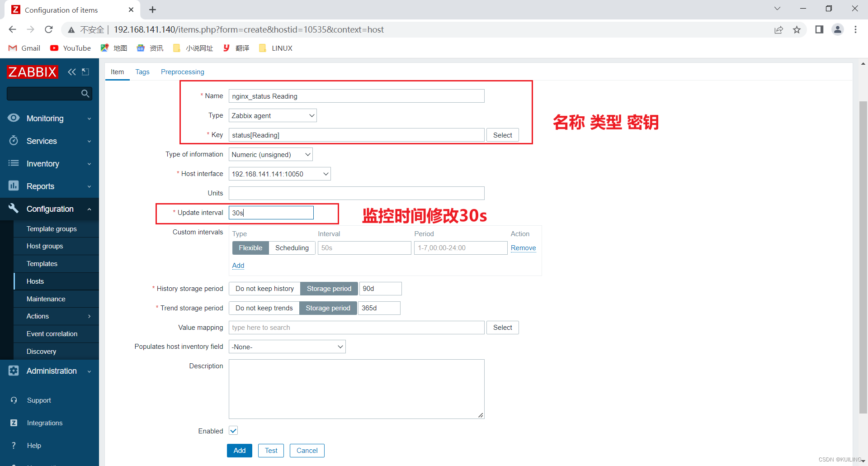The image size is (868, 466).
Task: Switch to the Item tab
Action: [x=117, y=72]
